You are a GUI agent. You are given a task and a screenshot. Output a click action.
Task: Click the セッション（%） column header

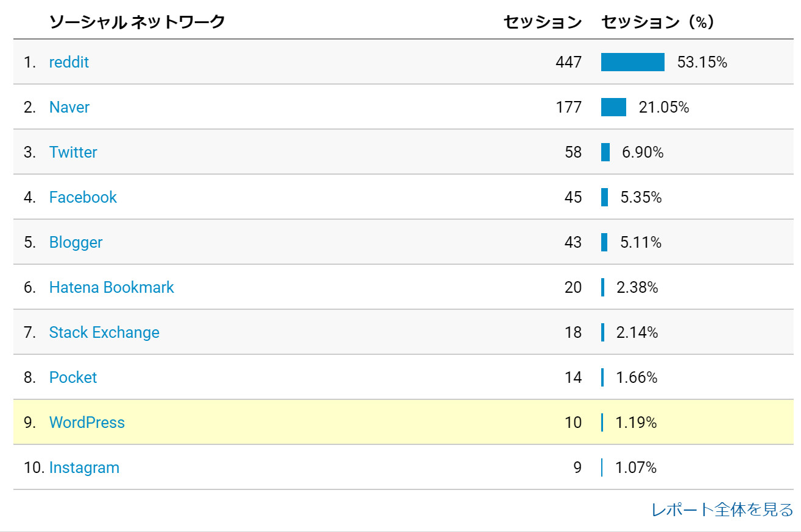(658, 22)
